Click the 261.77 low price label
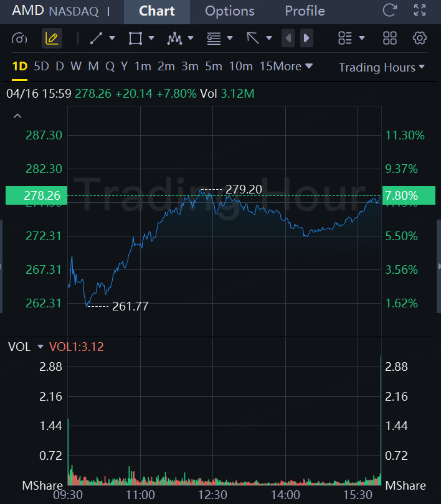Image resolution: width=441 pixels, height=504 pixels. point(130,306)
